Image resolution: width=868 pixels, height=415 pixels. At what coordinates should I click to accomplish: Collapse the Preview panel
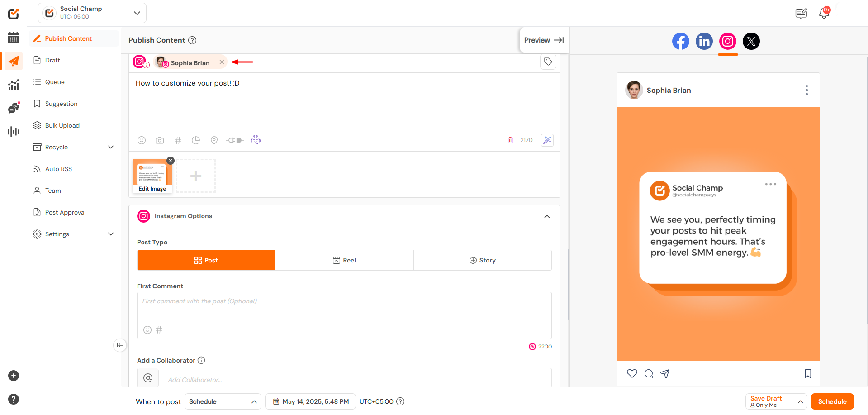[544, 40]
